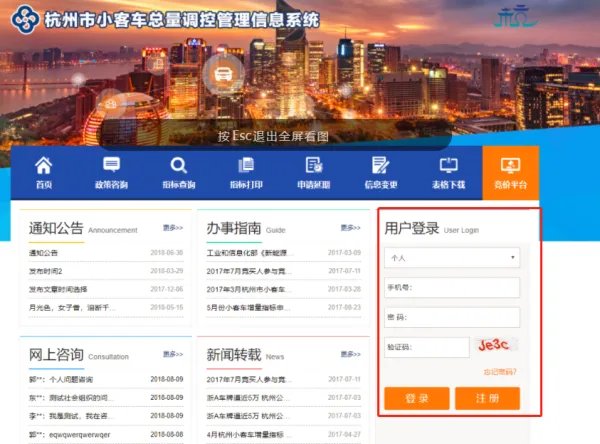Viewport: 600px width, 444px height.
Task: Focus the 验证码 input field
Action: [427, 347]
